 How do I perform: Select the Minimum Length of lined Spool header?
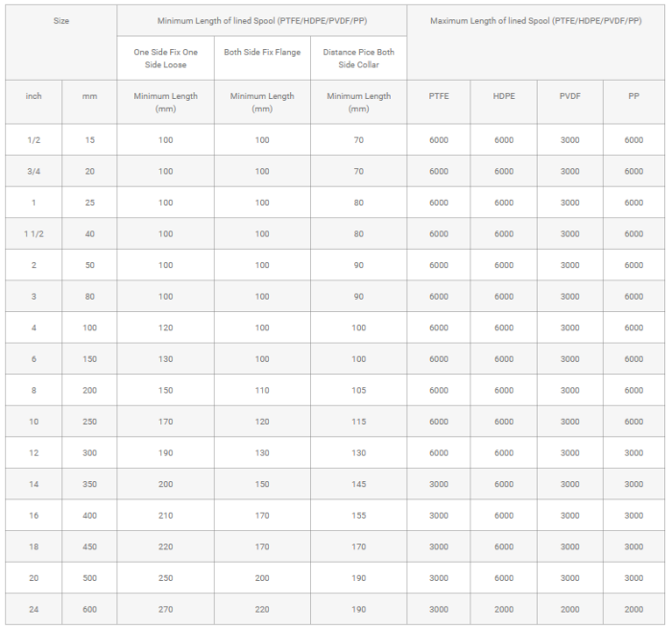(262, 20)
